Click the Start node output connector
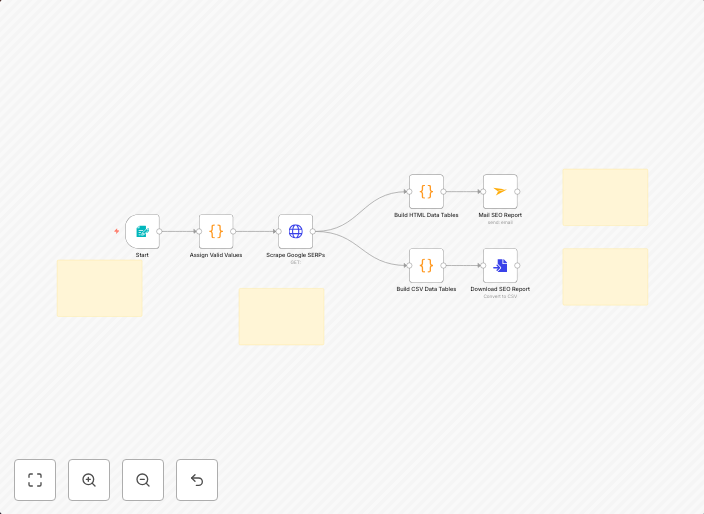The height and width of the screenshot is (514, 704). tap(159, 231)
